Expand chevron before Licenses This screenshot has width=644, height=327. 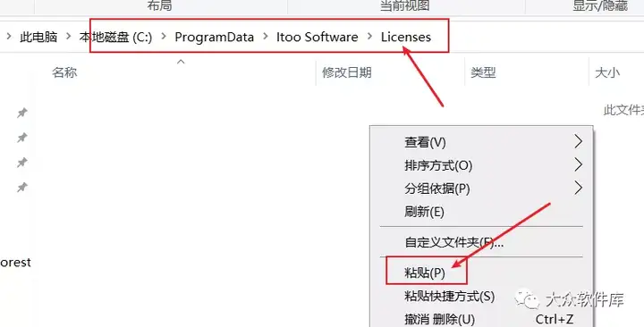(x=370, y=37)
